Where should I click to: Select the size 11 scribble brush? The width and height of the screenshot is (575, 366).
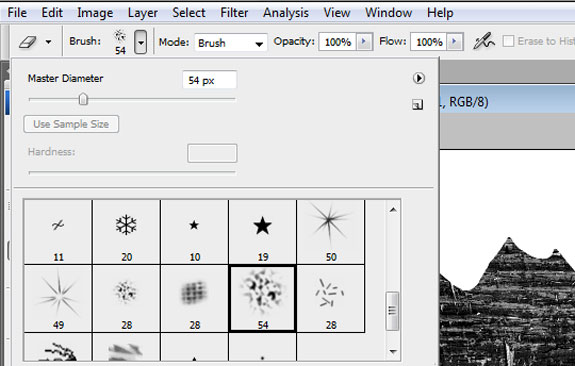coord(58,232)
